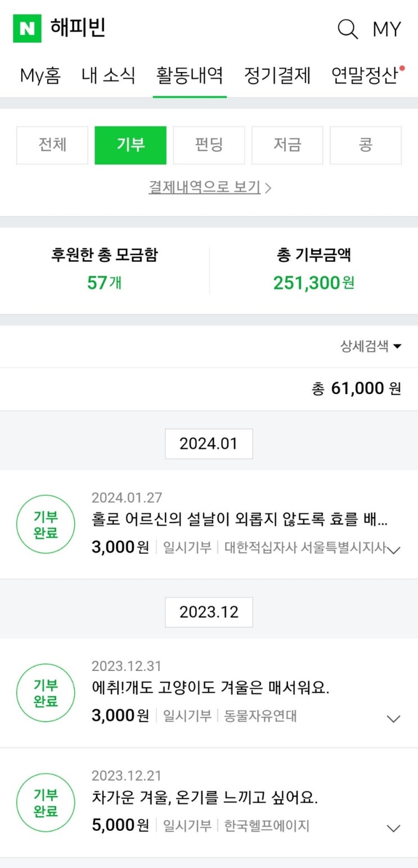Open the MY profile menu
The image size is (418, 868).
click(387, 29)
